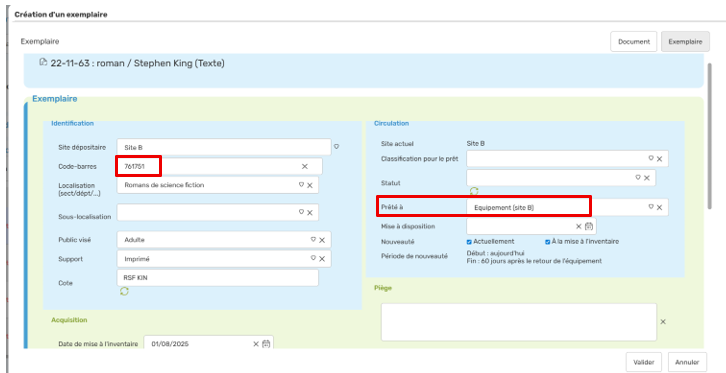The height and width of the screenshot is (373, 726).
Task: Clear Classification pour le prêt with its X
Action: point(659,159)
